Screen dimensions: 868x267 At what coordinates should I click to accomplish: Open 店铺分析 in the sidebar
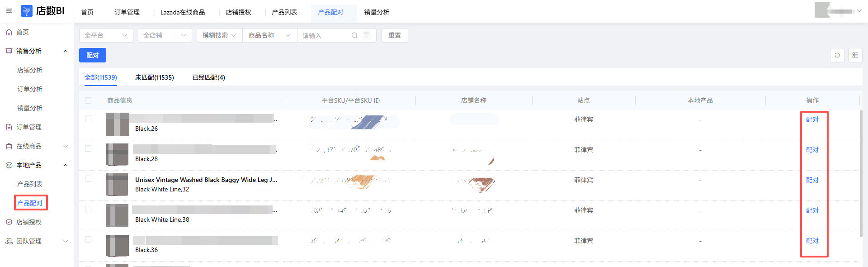[30, 70]
